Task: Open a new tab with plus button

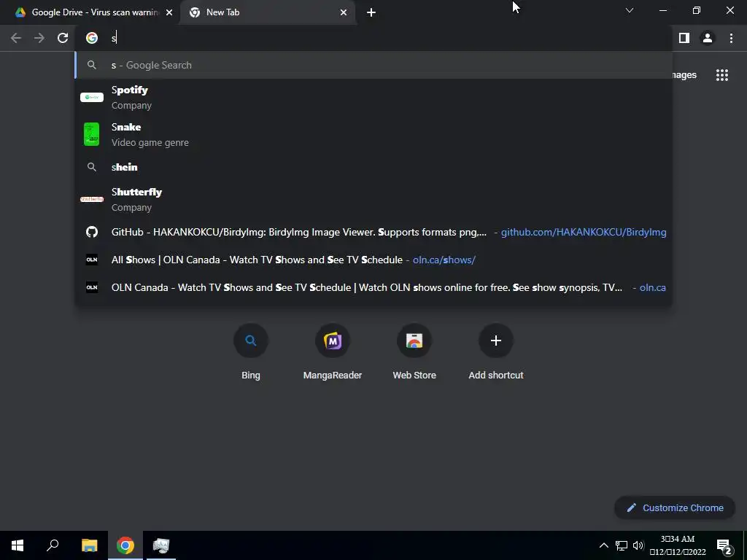Action: pos(371,12)
